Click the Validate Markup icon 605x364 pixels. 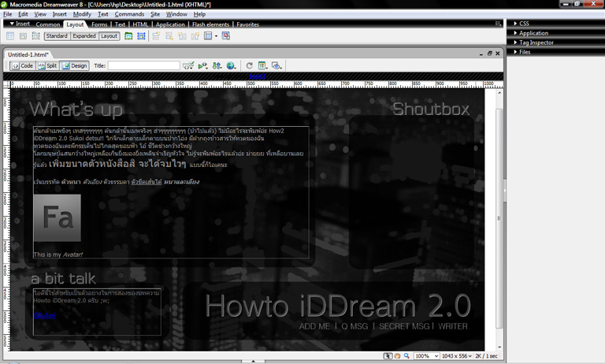(202, 65)
